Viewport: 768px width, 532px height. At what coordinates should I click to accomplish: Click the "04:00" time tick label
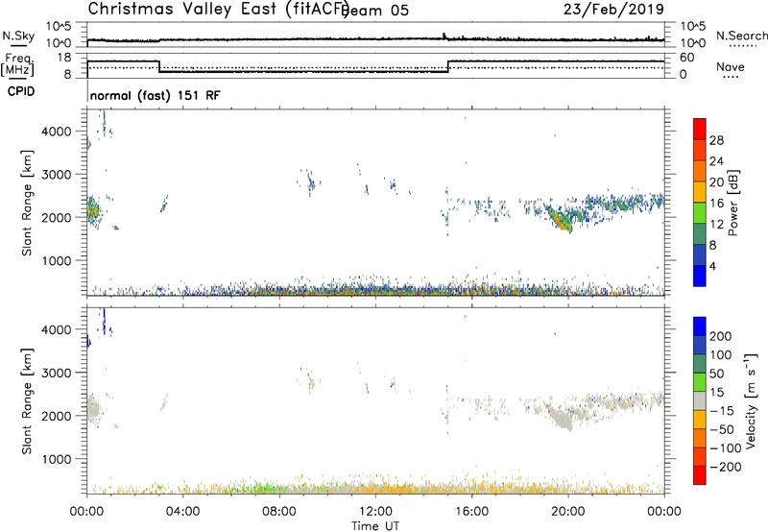click(182, 511)
